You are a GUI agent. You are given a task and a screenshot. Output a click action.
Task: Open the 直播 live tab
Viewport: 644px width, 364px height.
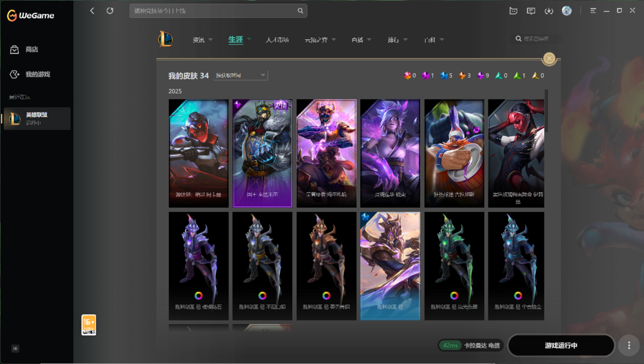click(357, 40)
